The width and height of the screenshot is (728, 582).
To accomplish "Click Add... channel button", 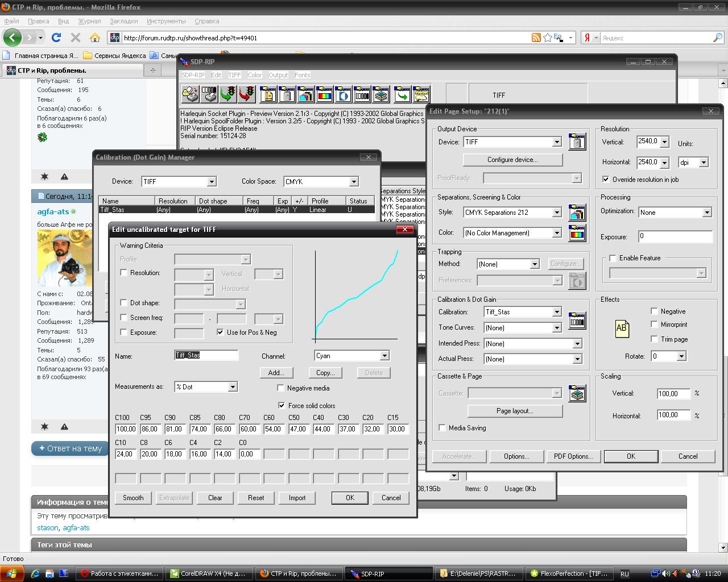I will coord(276,373).
